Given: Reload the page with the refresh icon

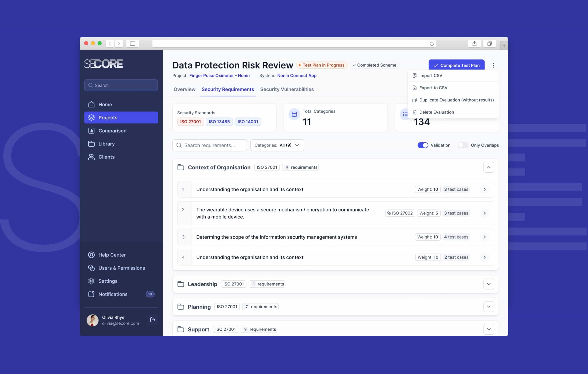Looking at the screenshot, I should (x=432, y=43).
